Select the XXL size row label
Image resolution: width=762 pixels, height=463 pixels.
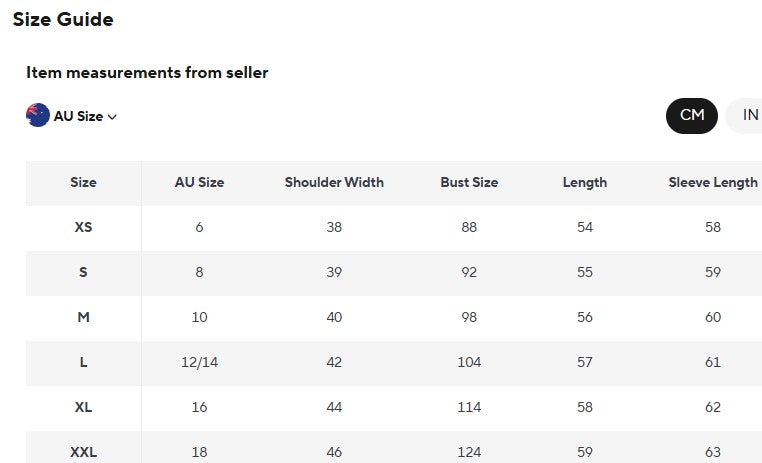(83, 452)
